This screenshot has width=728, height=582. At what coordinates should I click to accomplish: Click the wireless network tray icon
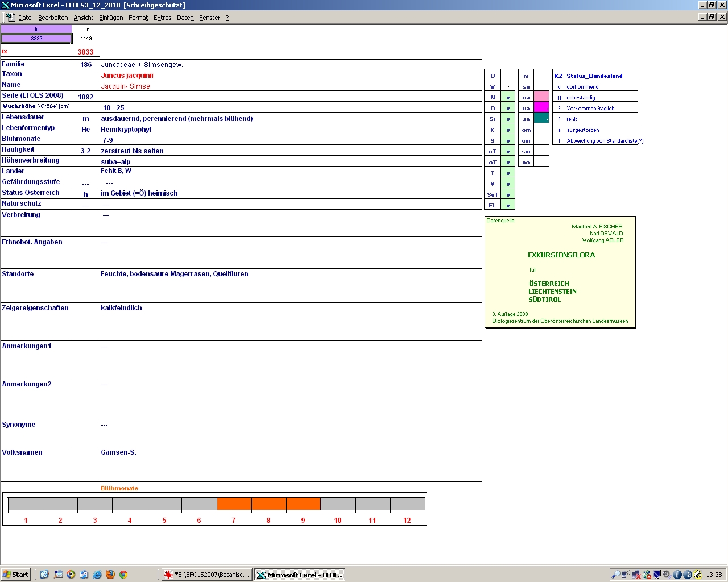tap(626, 575)
